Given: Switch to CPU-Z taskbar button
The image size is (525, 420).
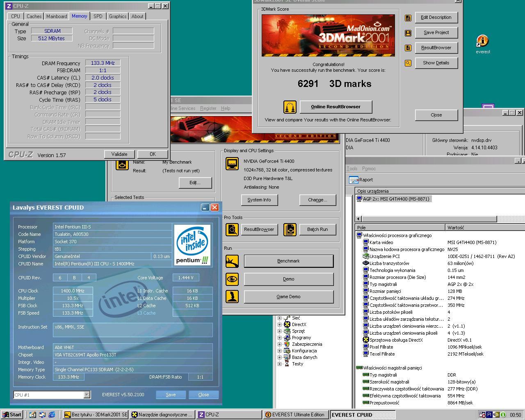Looking at the screenshot, I should pos(229,415).
